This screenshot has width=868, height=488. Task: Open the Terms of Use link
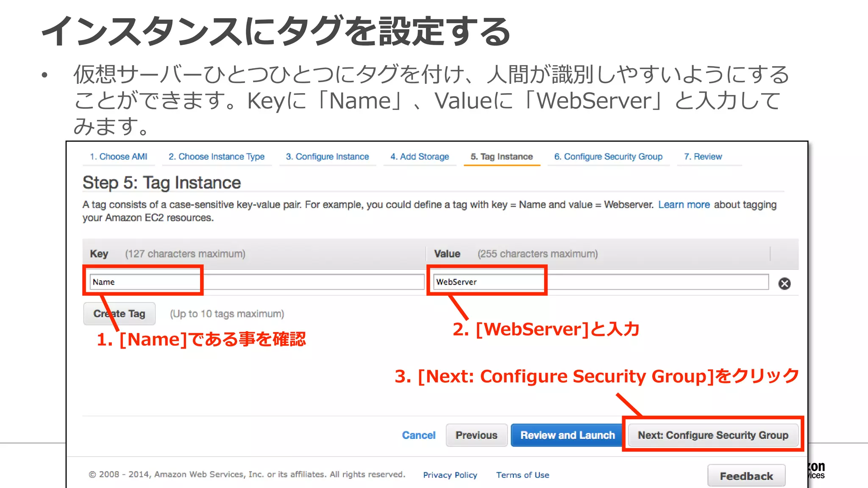tap(523, 475)
